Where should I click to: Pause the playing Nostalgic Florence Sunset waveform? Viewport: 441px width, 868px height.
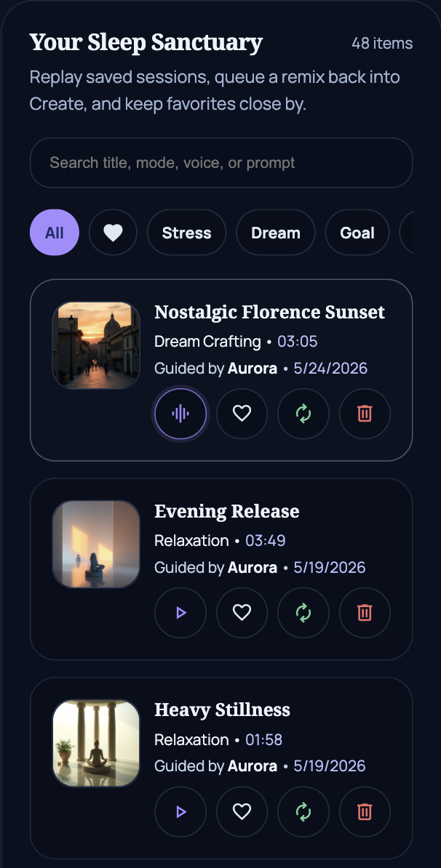[x=180, y=414]
